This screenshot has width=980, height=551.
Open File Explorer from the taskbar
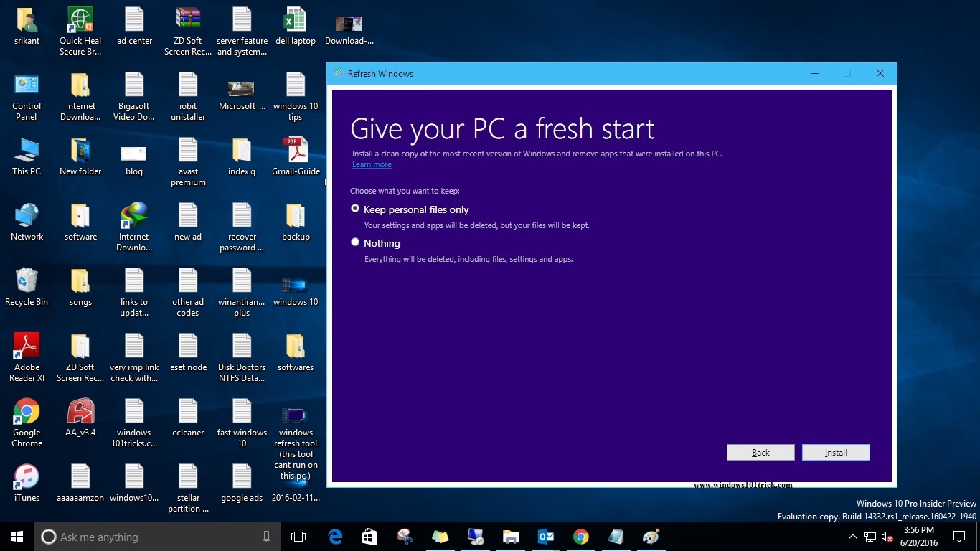[510, 537]
